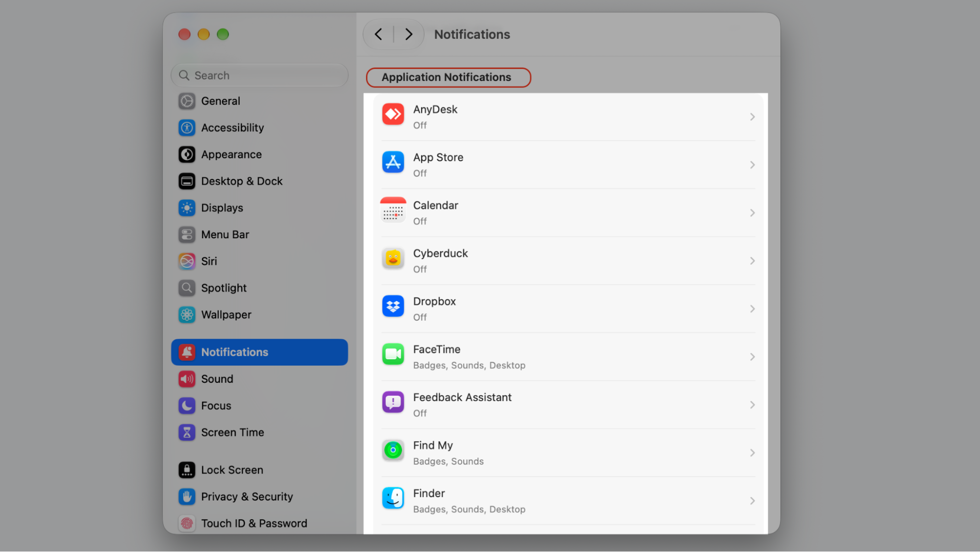Click the Feedback Assistant icon
The image size is (980, 552).
click(x=393, y=402)
